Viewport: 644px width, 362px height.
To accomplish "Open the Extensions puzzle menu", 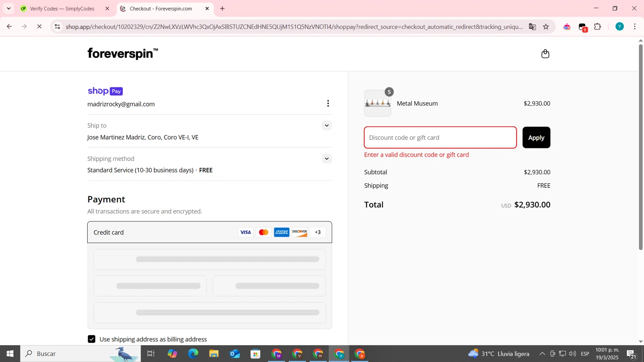I will [x=598, y=27].
